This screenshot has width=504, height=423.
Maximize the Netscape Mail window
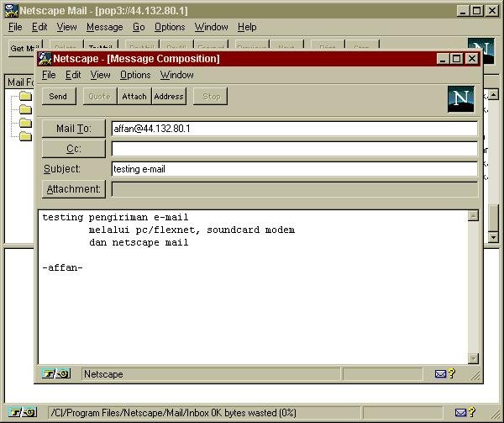(x=476, y=11)
